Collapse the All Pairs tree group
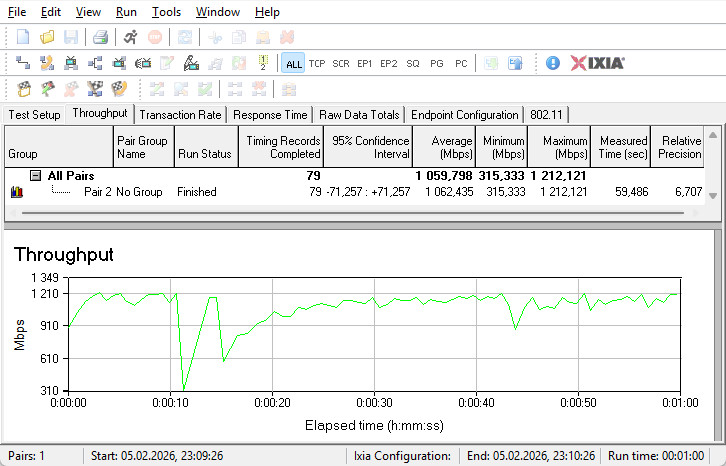Screen dimensions: 726x466 coord(35,176)
